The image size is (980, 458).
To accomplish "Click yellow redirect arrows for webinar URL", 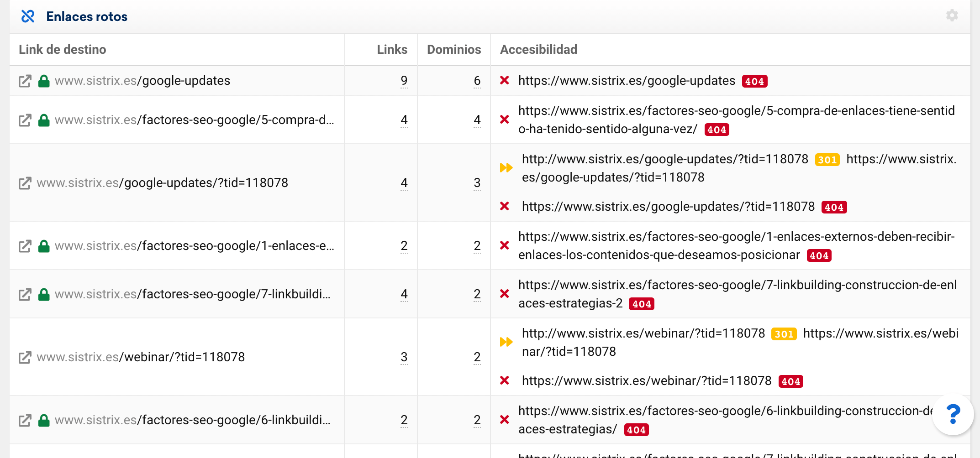I will tap(506, 342).
